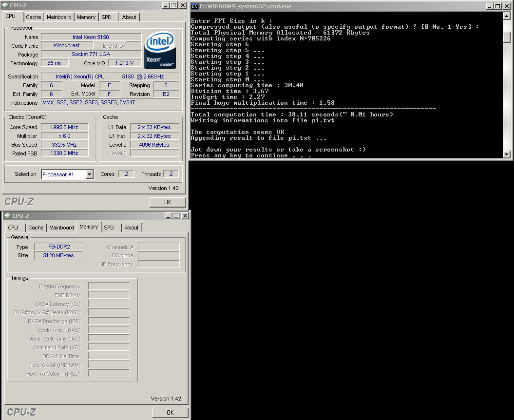Click the 'Press any key to continue' line

[251, 155]
